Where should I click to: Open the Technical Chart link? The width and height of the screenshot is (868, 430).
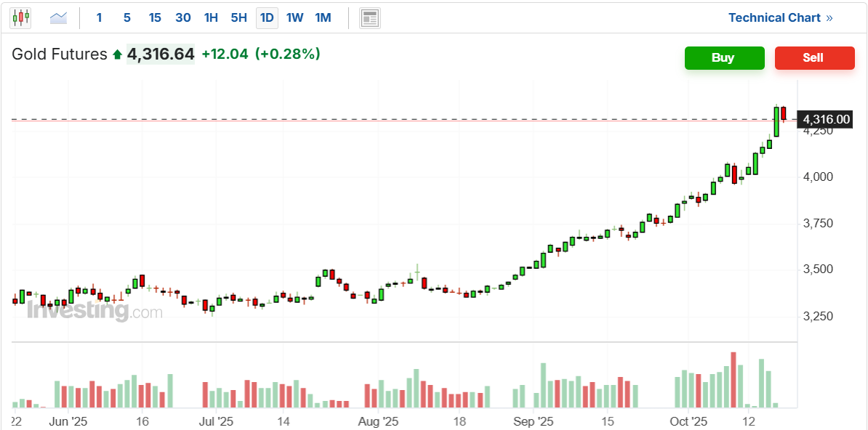780,17
